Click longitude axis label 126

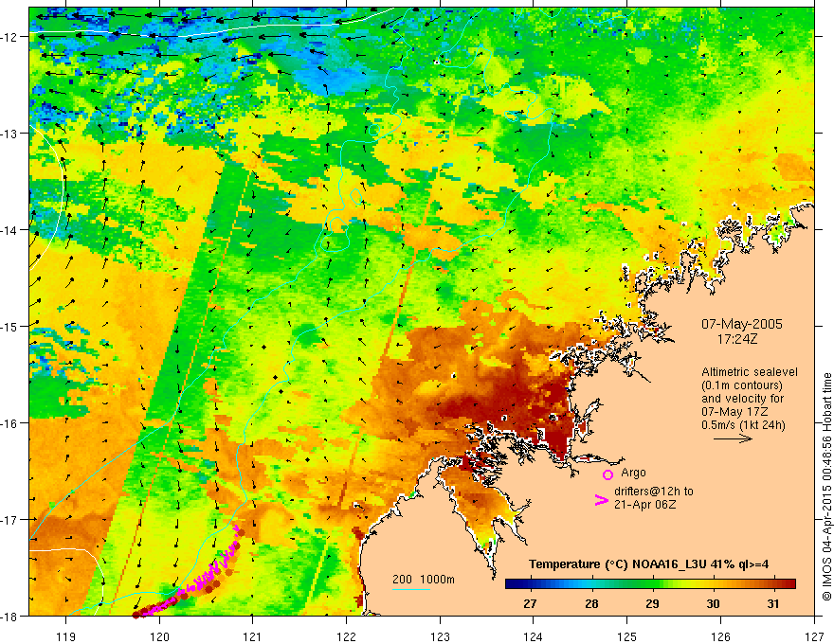click(720, 636)
